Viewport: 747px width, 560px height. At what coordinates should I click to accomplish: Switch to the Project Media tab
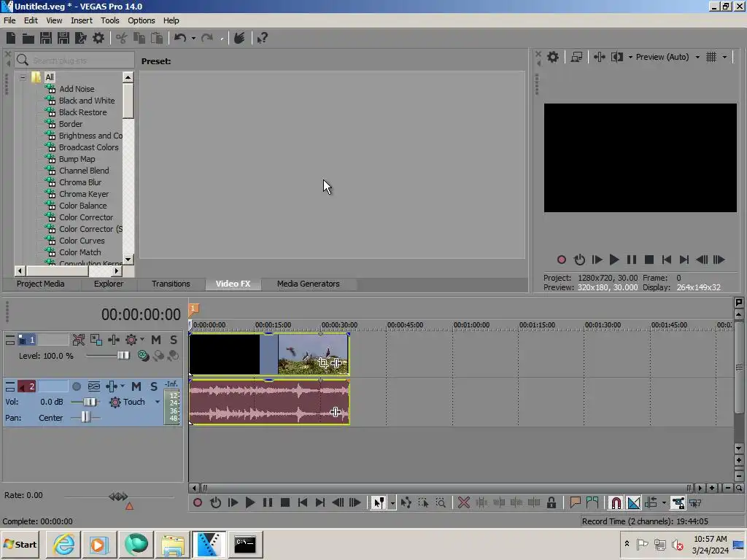[41, 284]
